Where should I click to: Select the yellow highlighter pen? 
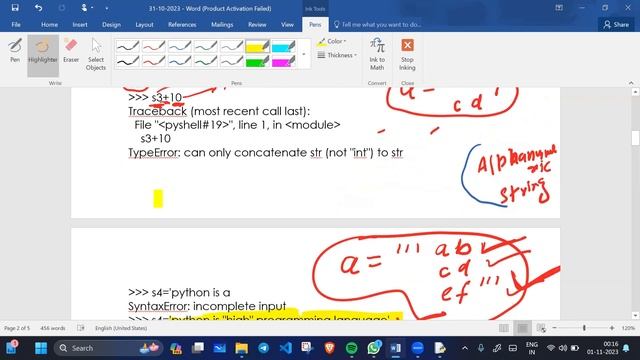258,46
